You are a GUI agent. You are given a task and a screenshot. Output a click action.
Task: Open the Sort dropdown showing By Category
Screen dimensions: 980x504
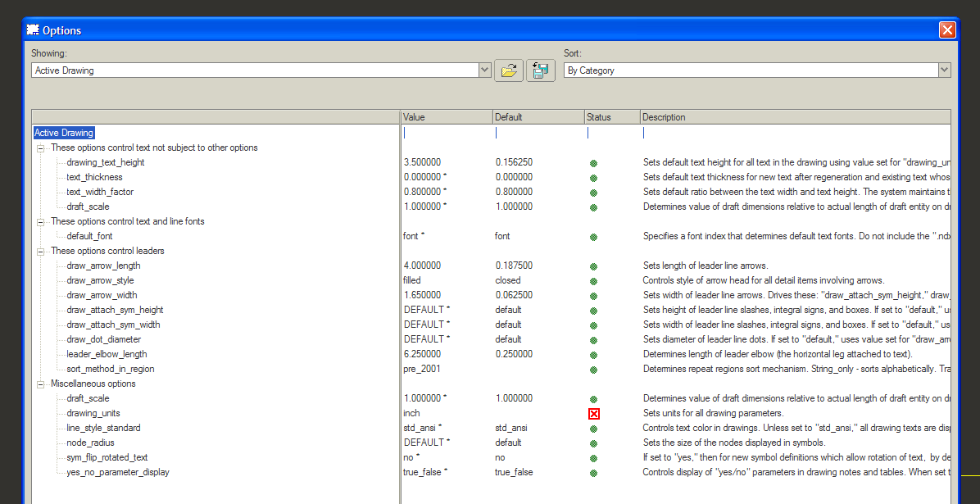(x=943, y=70)
